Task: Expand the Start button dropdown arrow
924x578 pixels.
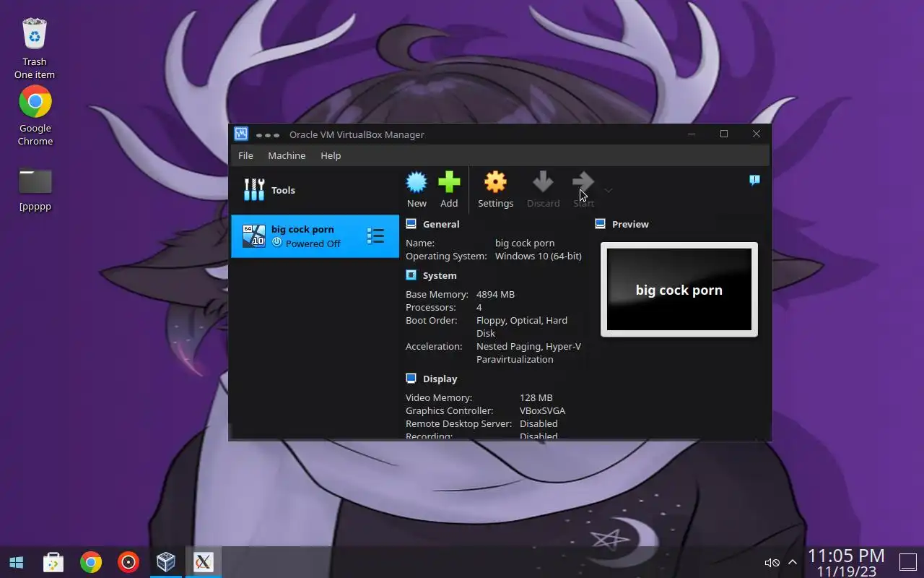Action: [608, 191]
